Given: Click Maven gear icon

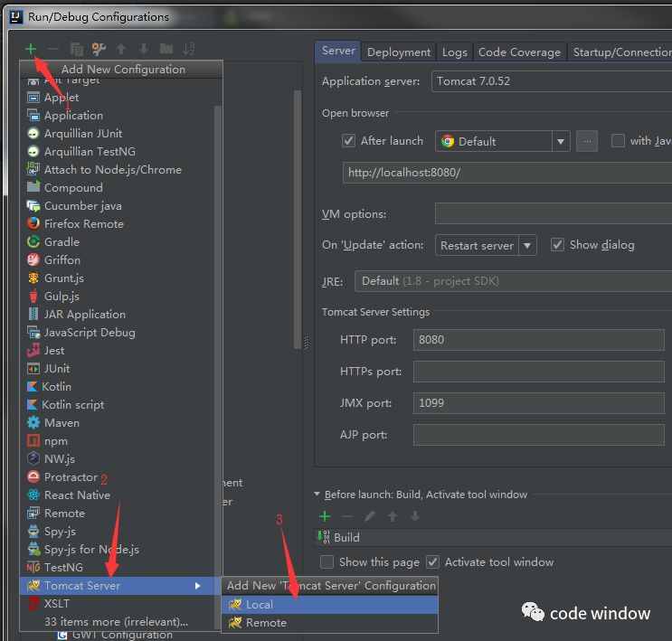Looking at the screenshot, I should pos(33,423).
